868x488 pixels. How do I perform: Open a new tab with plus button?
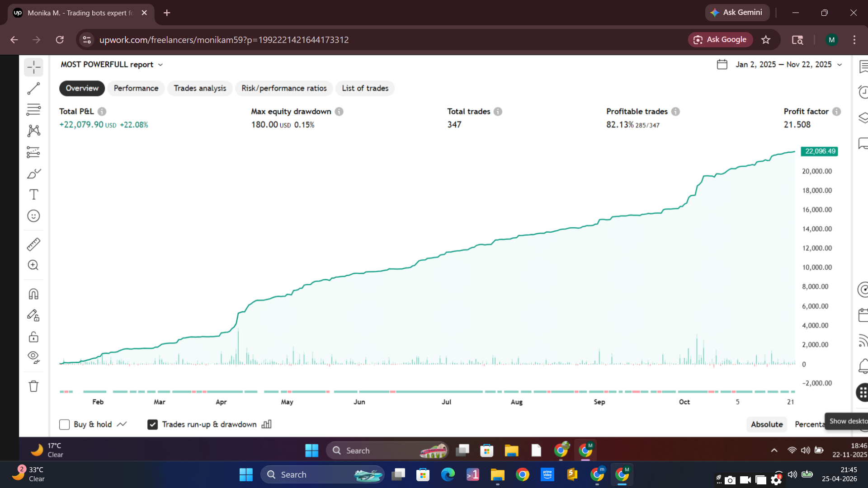point(167,13)
